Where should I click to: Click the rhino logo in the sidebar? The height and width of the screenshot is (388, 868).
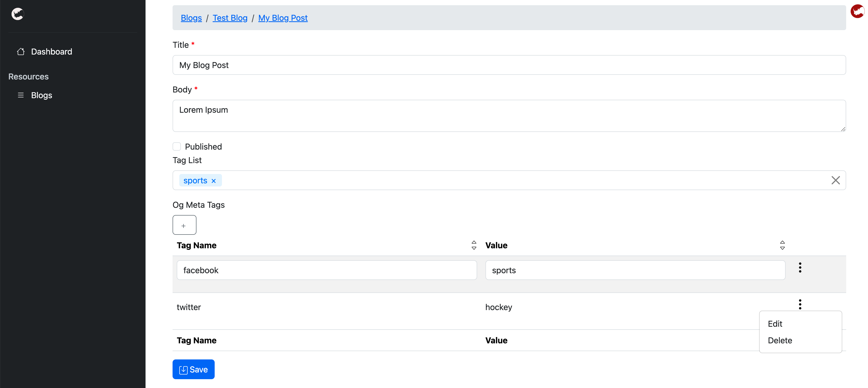click(17, 14)
